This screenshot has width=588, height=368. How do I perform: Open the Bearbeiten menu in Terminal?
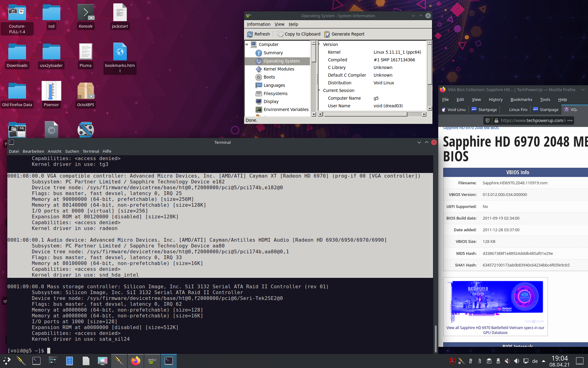click(33, 151)
